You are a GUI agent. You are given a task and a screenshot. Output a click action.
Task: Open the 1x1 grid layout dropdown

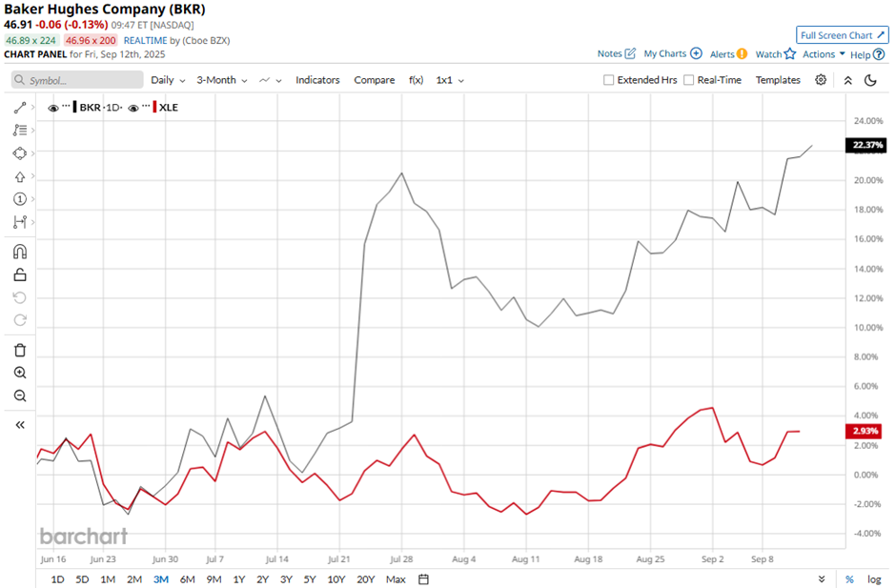coord(450,80)
